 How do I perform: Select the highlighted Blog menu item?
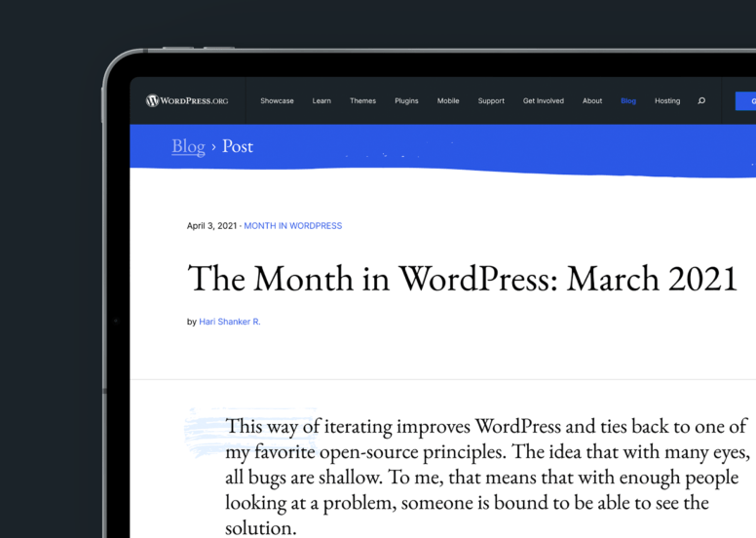(628, 100)
